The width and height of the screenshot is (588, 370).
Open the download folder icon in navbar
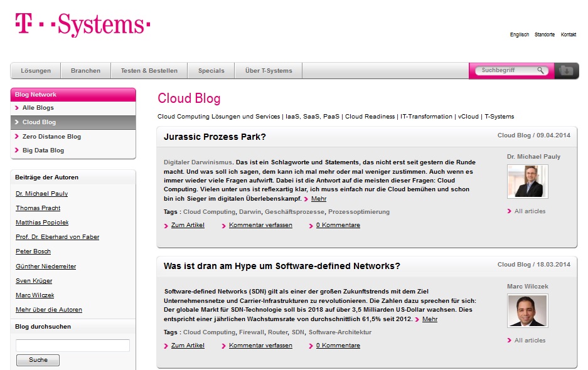(567, 71)
